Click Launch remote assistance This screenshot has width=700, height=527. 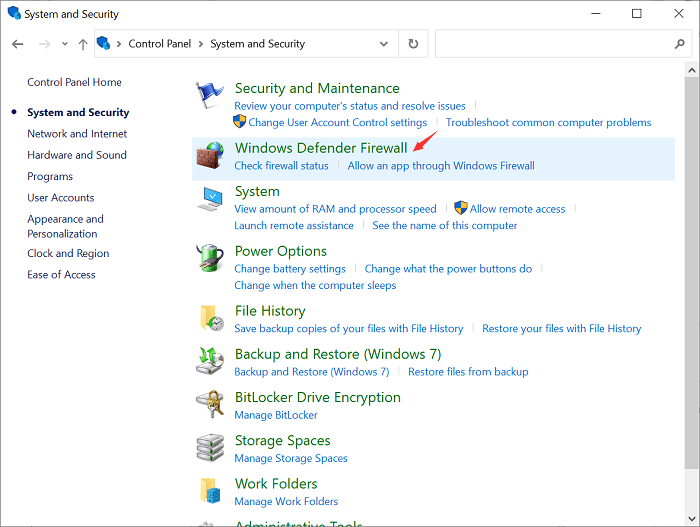[294, 226]
